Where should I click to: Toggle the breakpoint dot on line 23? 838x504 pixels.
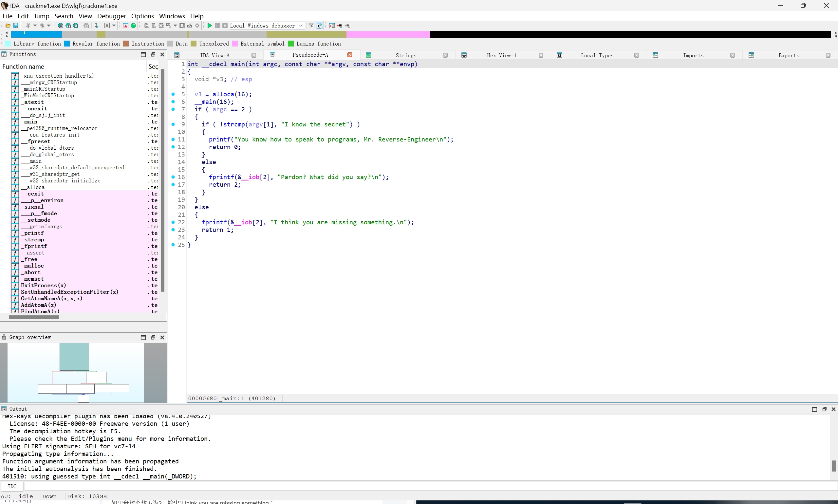click(173, 230)
